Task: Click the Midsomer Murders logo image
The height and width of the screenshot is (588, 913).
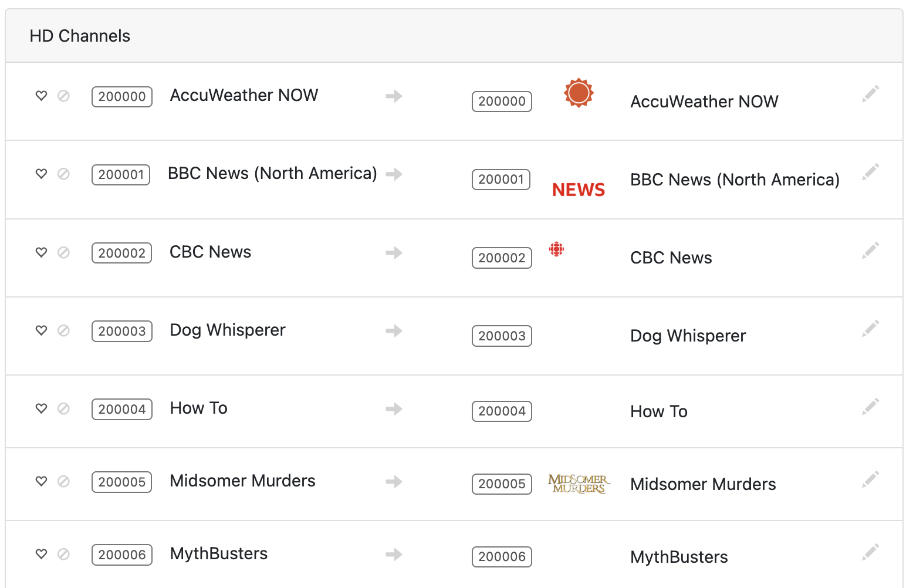Action: 579,484
